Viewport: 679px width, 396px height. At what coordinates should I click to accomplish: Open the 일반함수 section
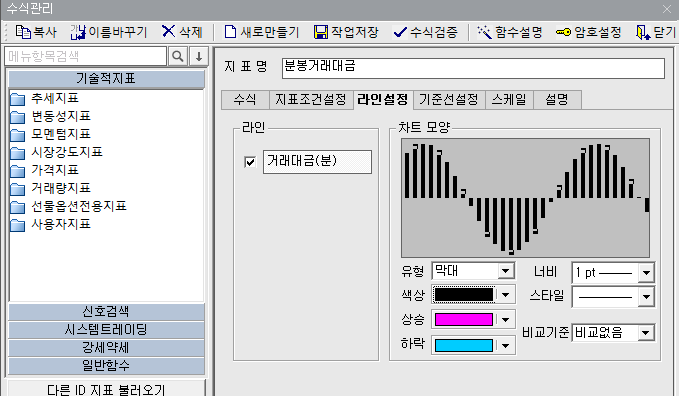[x=106, y=366]
